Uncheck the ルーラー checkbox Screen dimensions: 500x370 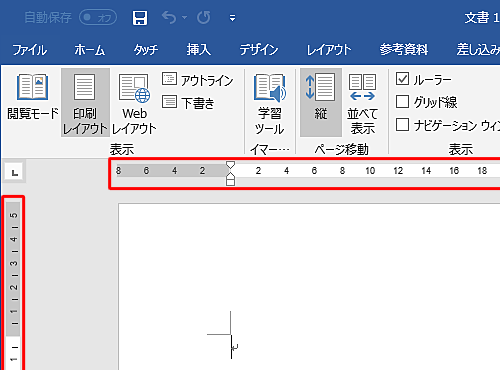coord(403,79)
